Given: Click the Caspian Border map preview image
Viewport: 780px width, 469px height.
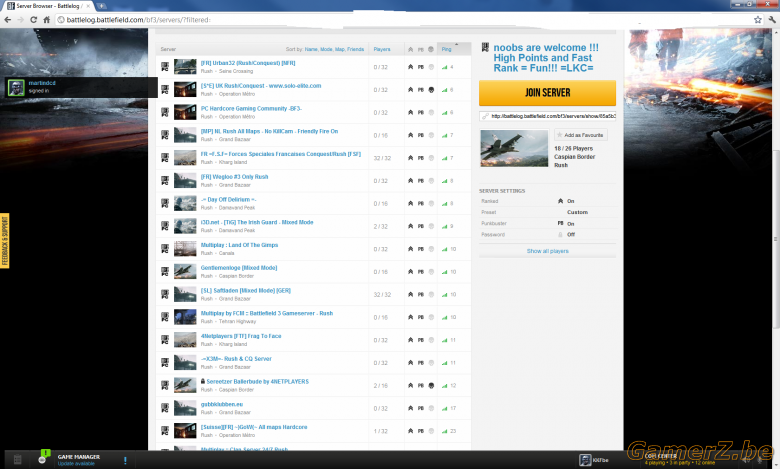Looking at the screenshot, I should click(514, 148).
